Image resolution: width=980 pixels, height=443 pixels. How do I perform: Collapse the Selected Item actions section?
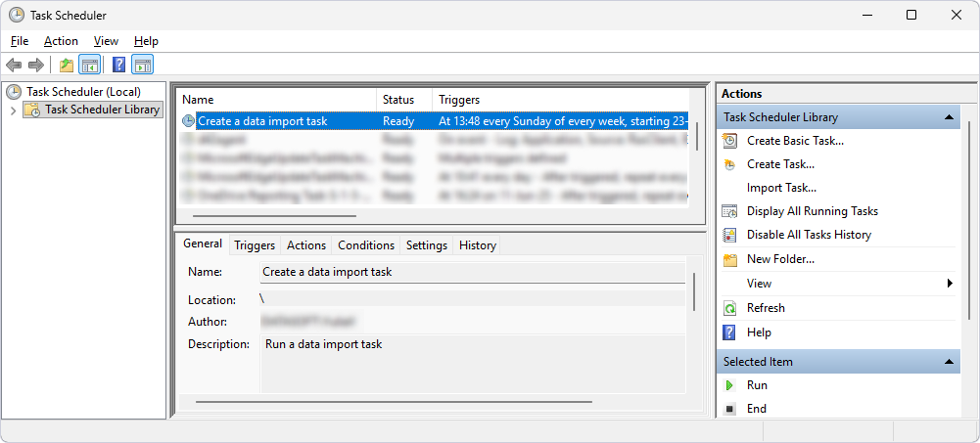coord(948,362)
